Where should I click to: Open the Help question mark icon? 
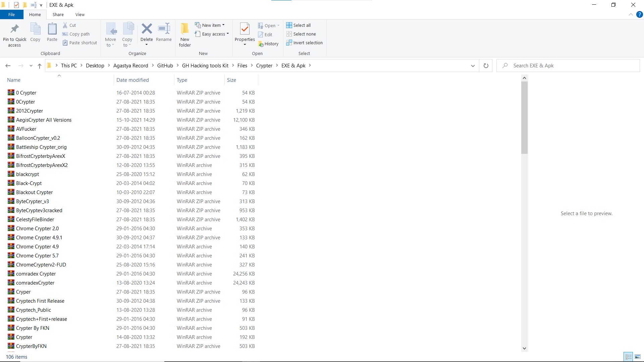coord(639,15)
